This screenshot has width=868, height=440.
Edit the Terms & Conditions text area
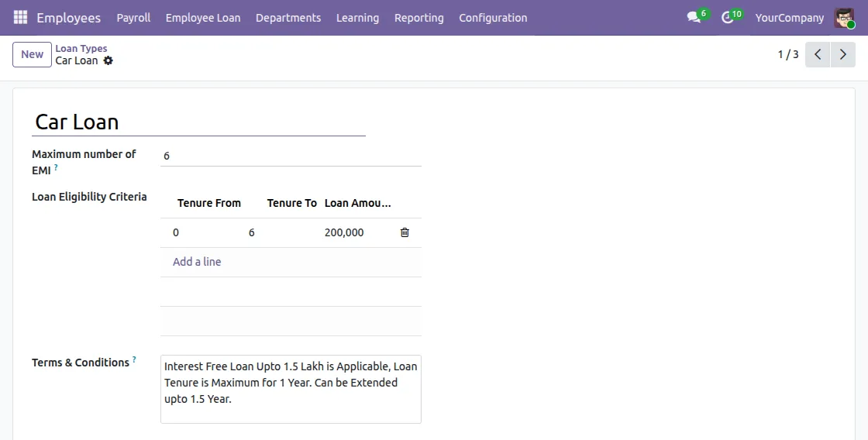tap(291, 389)
